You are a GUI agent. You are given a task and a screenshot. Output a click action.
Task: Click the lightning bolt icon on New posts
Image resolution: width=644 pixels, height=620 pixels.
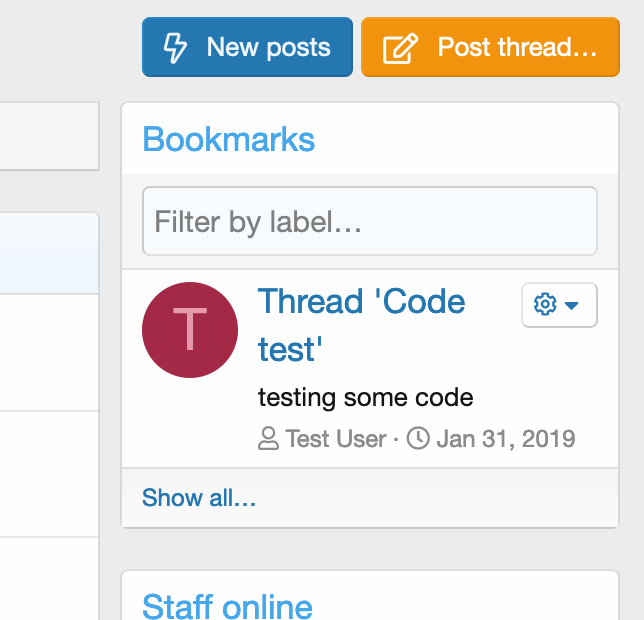click(175, 47)
